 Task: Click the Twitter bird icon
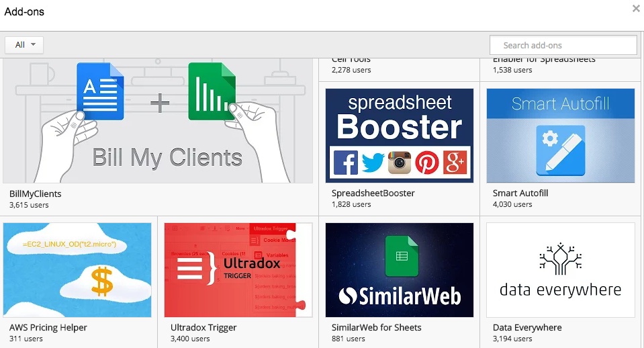(373, 163)
